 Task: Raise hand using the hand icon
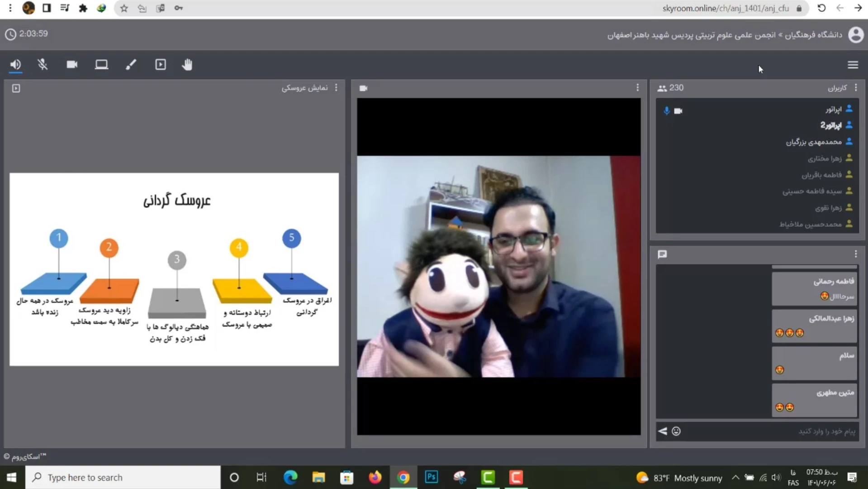187,65
